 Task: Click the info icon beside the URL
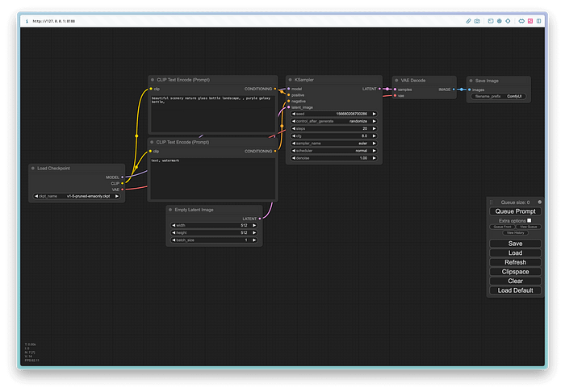pyautogui.click(x=27, y=21)
